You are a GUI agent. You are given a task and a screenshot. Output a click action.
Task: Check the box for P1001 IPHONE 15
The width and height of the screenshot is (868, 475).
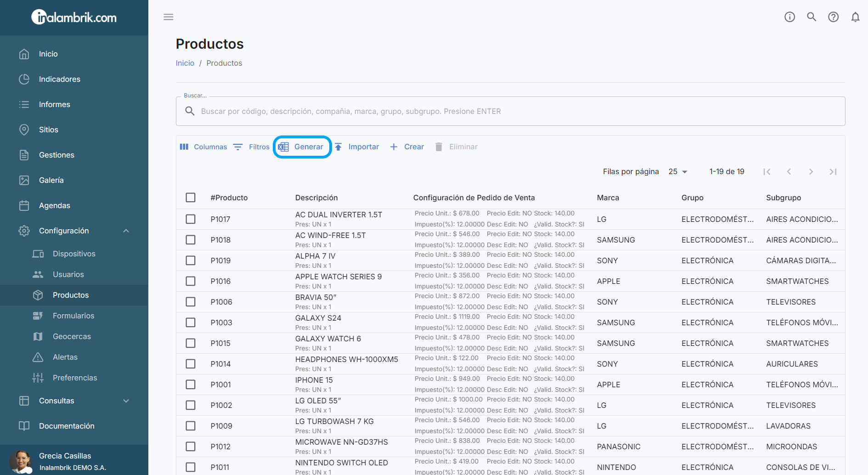tap(191, 385)
